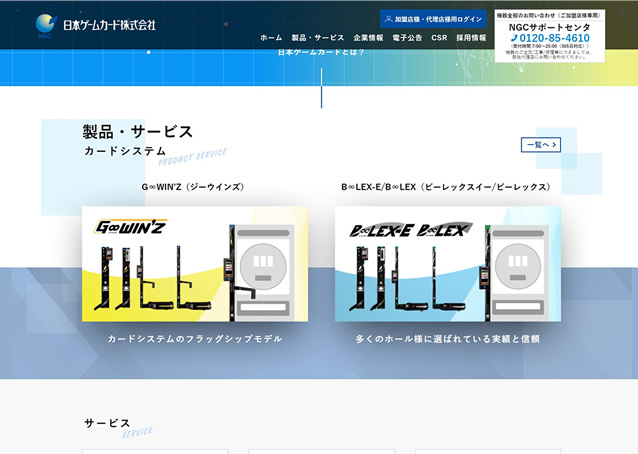Open the G∞WIN'Z product image card
Viewport: 638px width, 454px height.
coord(195,264)
